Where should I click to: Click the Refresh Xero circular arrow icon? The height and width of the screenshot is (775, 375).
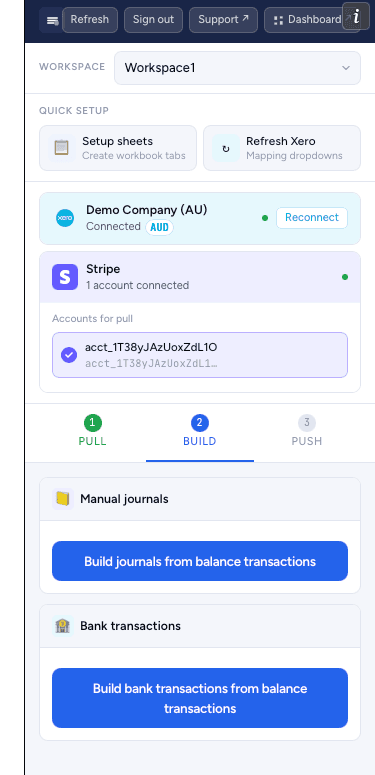226,148
